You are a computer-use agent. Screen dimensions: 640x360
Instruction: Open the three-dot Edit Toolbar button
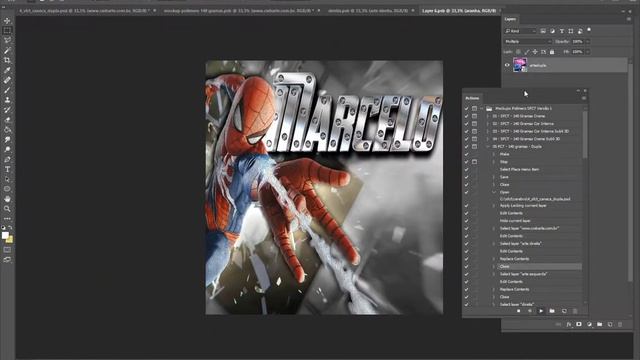tap(7, 219)
